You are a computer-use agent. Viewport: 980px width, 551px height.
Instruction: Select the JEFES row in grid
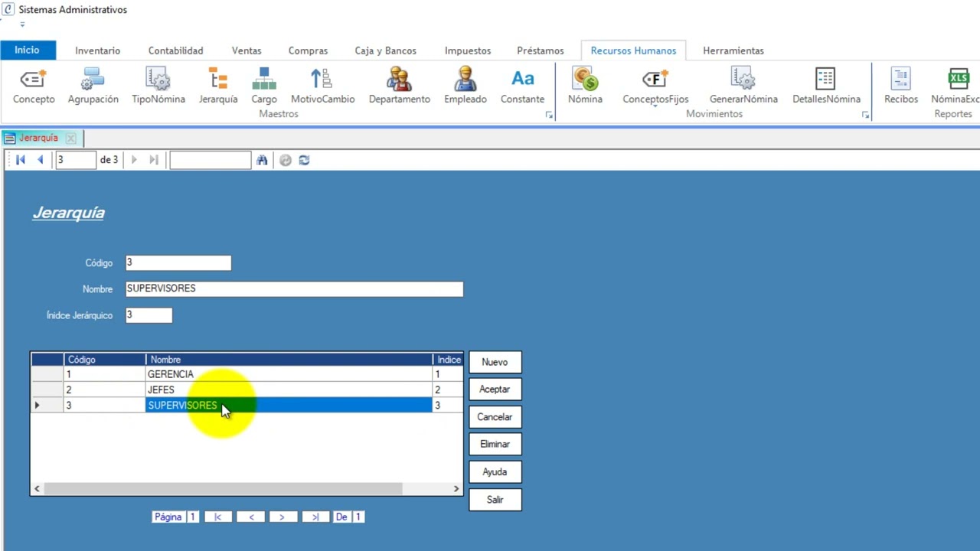tap(247, 390)
